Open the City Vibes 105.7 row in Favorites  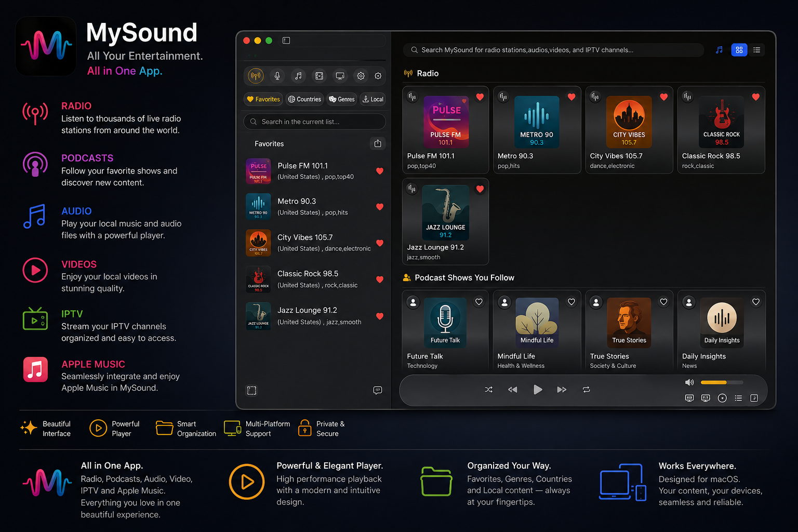[315, 243]
